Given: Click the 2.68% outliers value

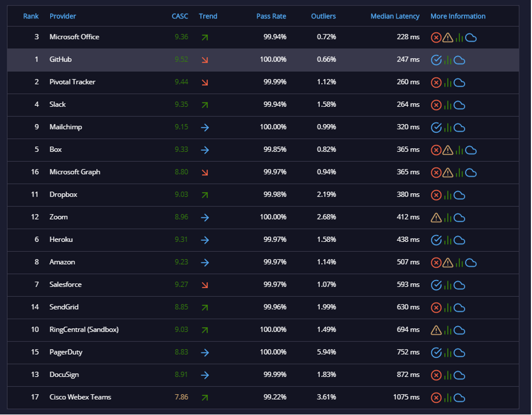Looking at the screenshot, I should tap(326, 217).
